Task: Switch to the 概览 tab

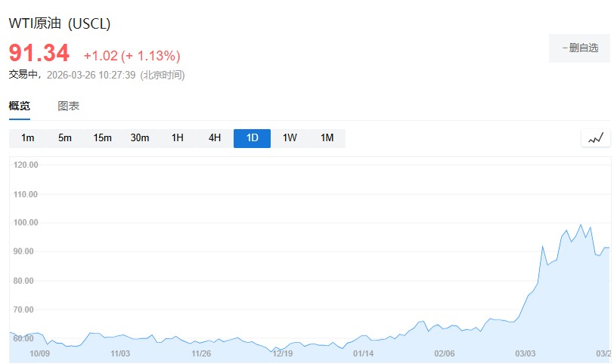Action: click(20, 106)
